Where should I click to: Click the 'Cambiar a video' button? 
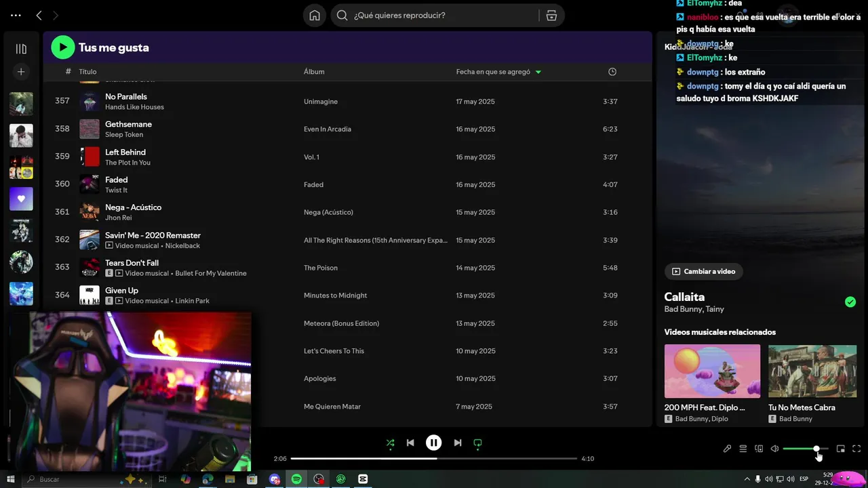point(704,271)
